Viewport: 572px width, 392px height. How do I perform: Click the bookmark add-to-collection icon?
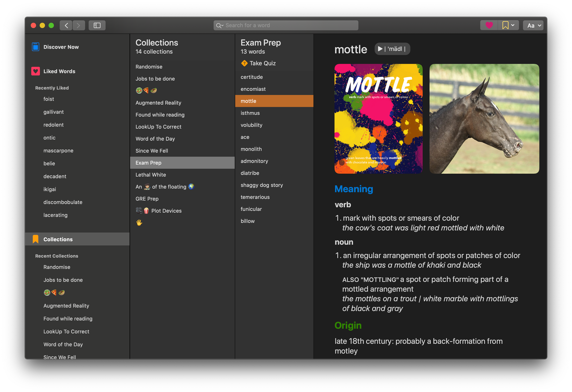click(505, 25)
